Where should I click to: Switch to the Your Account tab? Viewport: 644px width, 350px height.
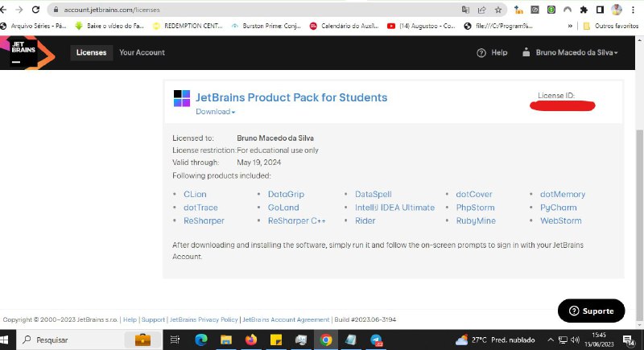142,52
